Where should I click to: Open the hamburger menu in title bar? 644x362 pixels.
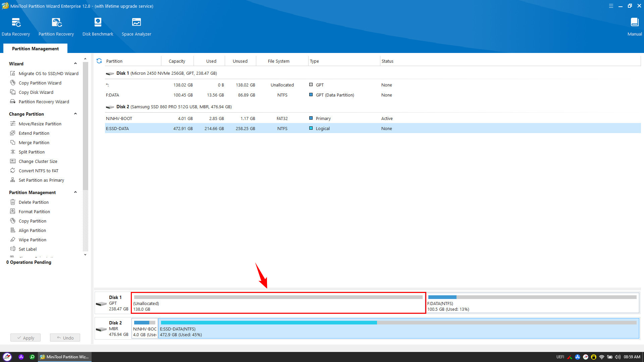coord(611,6)
